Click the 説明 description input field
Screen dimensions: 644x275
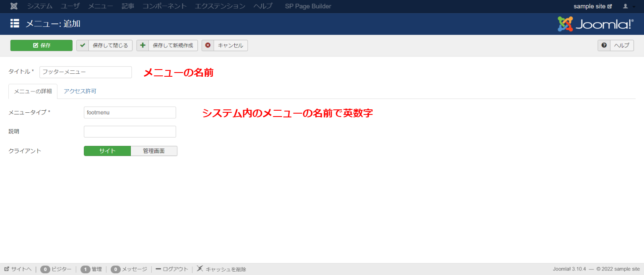[130, 132]
